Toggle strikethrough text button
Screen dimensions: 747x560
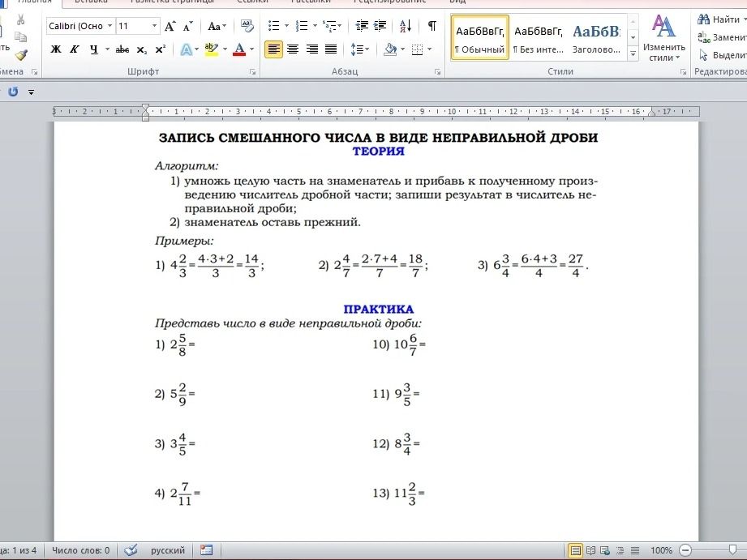(x=122, y=49)
